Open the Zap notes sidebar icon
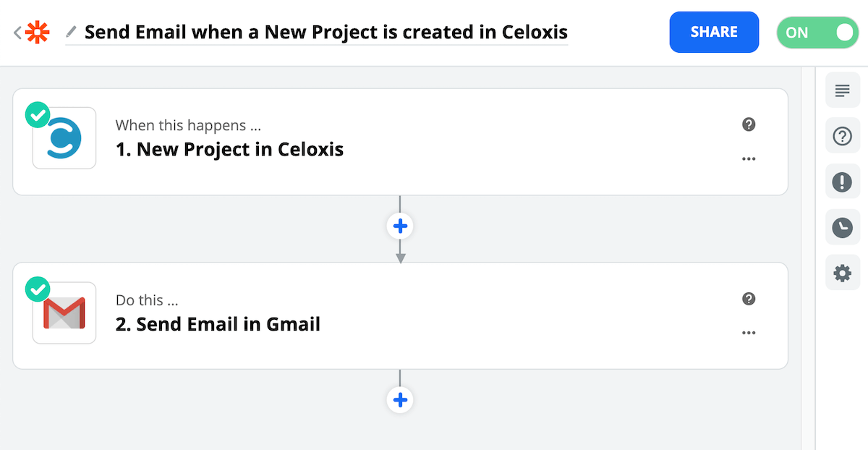The height and width of the screenshot is (450, 868). coord(842,90)
